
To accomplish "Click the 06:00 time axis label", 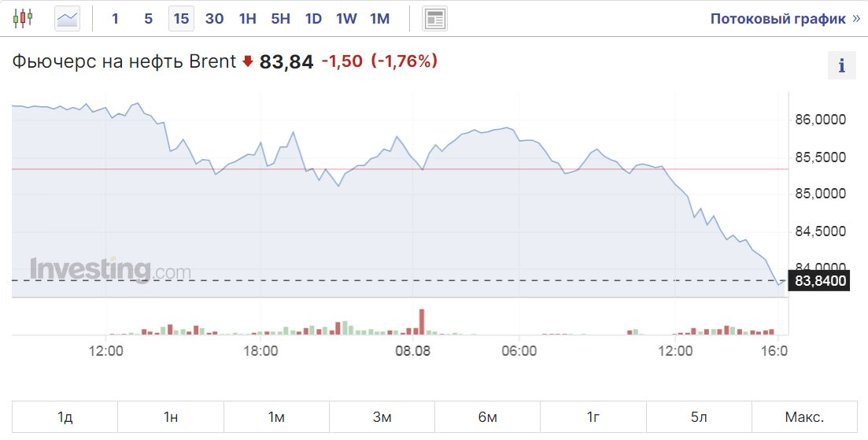I will 519,351.
